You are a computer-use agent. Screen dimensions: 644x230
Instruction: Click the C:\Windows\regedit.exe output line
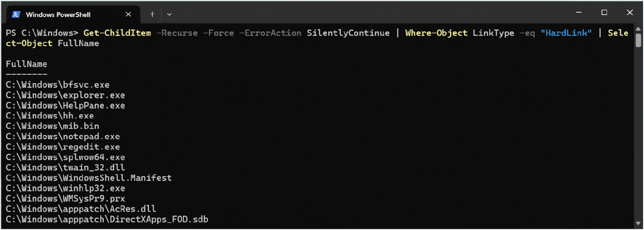(x=63, y=147)
